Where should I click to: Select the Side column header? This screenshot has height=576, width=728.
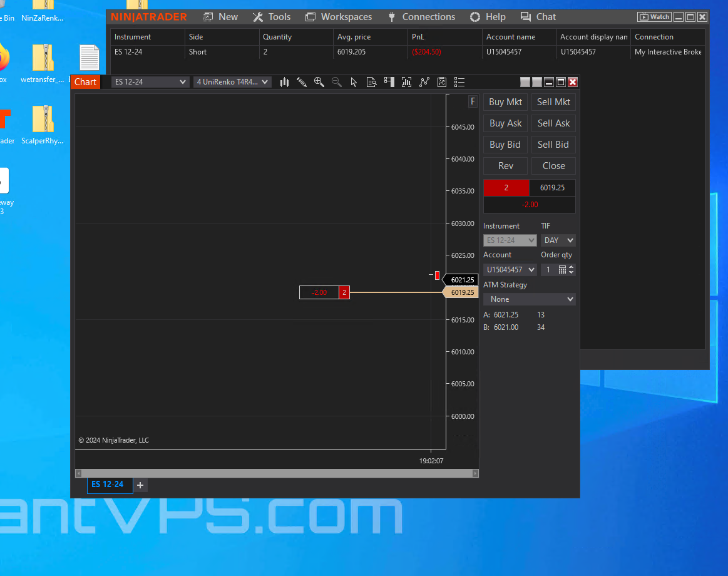(222, 37)
